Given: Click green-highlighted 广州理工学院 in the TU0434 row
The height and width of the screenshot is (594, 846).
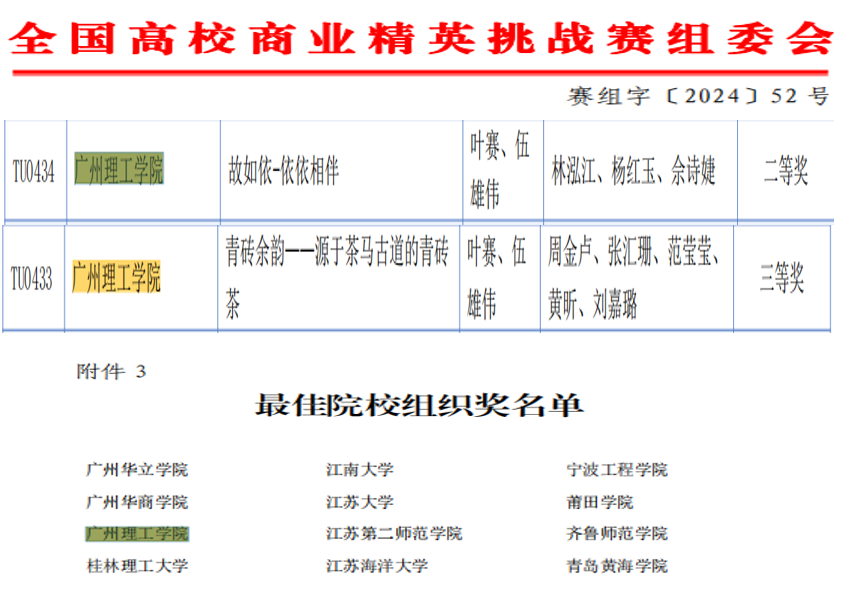Looking at the screenshot, I should (118, 171).
